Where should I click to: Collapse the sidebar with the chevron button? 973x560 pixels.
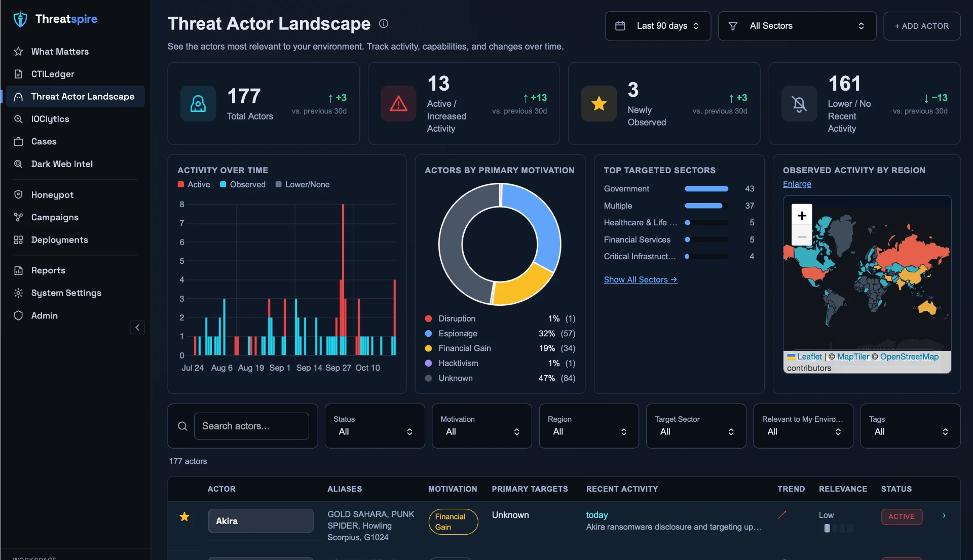[x=137, y=328]
